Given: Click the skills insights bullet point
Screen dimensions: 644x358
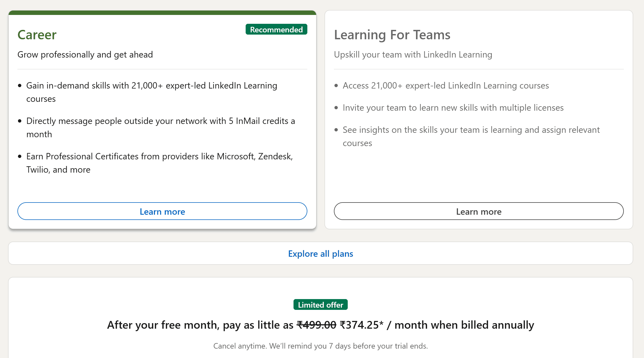Looking at the screenshot, I should click(471, 136).
